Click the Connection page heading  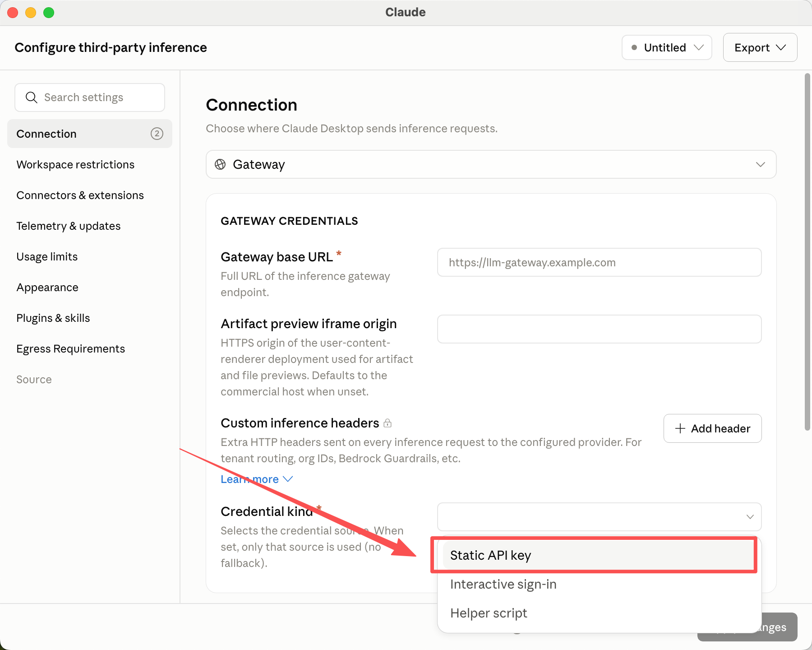point(251,105)
